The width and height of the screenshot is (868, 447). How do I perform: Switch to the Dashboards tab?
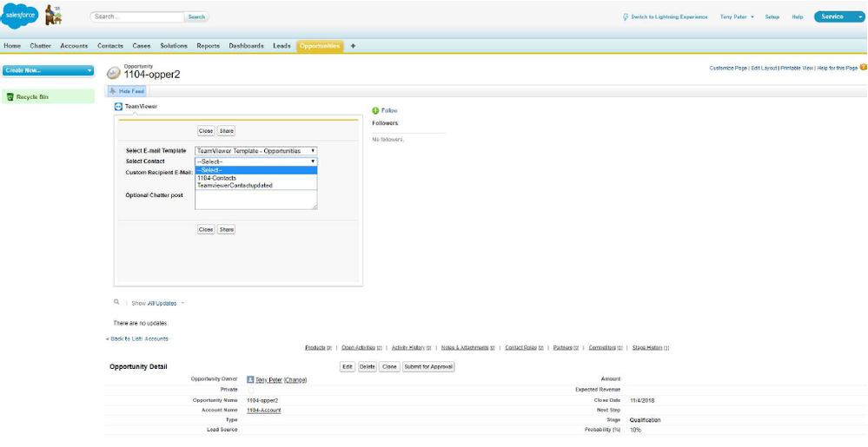click(247, 46)
